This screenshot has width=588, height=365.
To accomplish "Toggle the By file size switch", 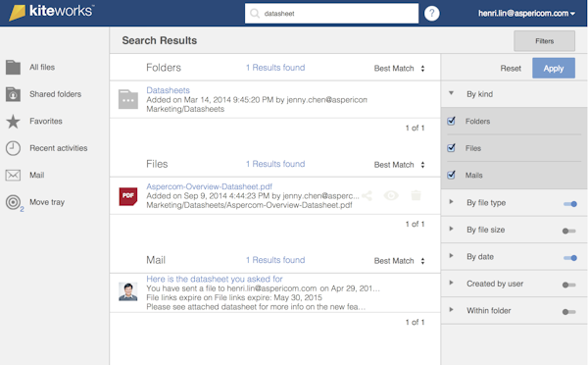I will coord(568,231).
